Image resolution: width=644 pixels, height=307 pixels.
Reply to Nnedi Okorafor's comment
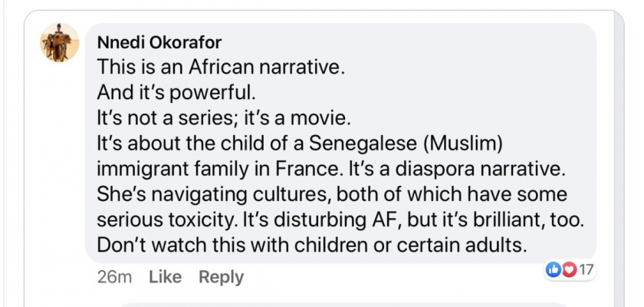221,277
